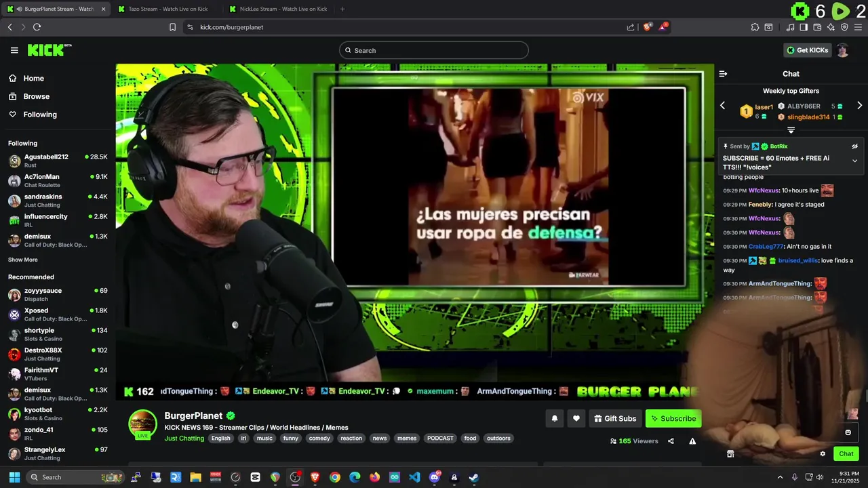Image resolution: width=868 pixels, height=488 pixels.
Task: Open Brave Rewards triangle icon
Action: point(664,27)
